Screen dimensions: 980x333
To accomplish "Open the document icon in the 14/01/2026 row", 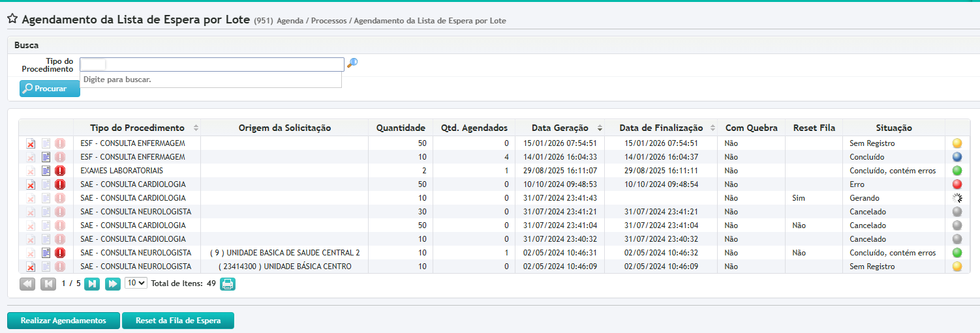I will [46, 157].
